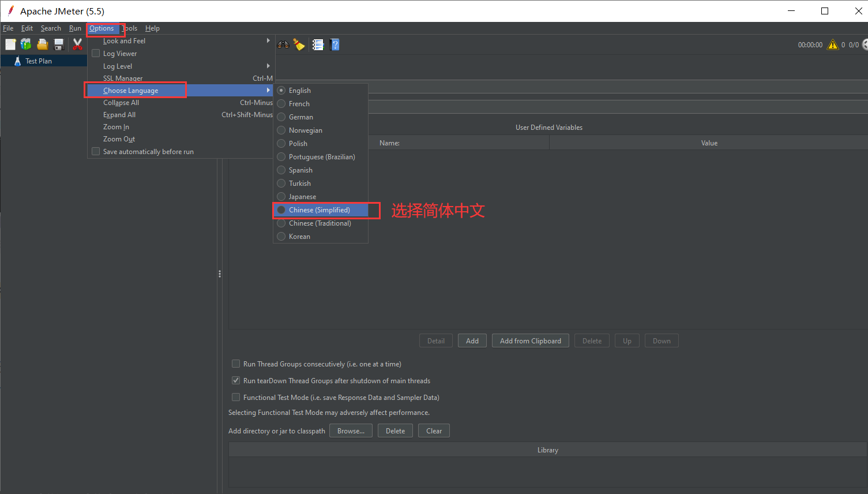Click the Delete variable button
The width and height of the screenshot is (868, 494).
[592, 341]
